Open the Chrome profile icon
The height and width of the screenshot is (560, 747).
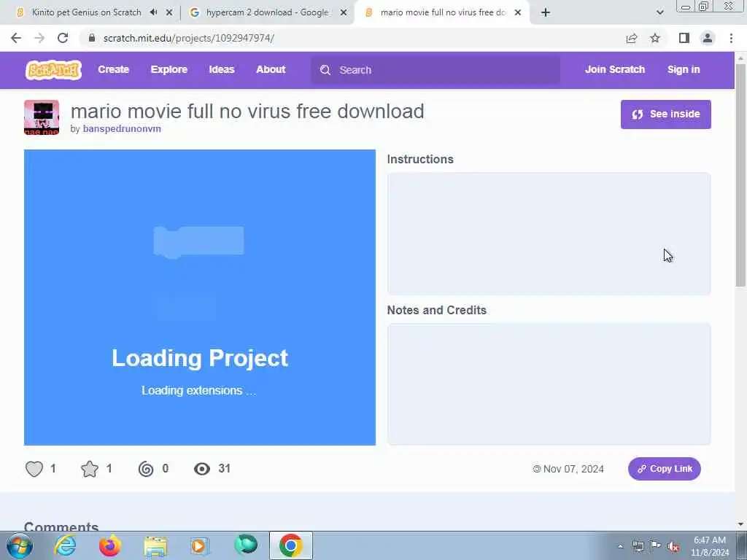[708, 38]
